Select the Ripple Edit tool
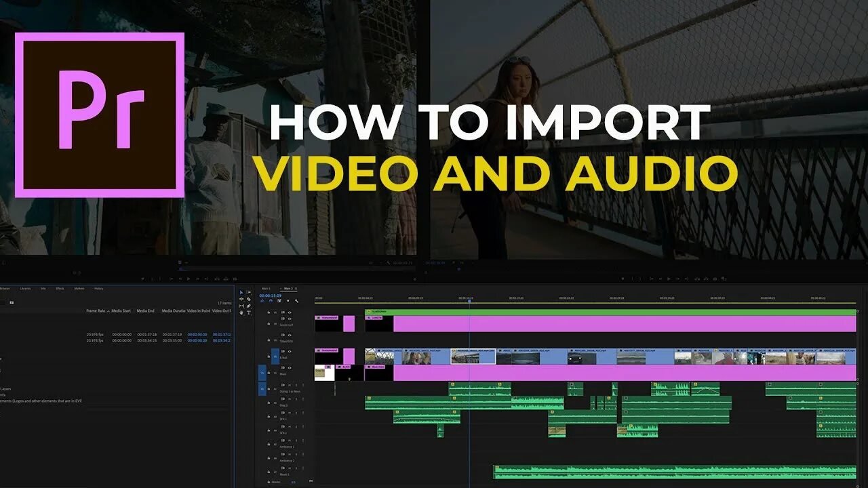This screenshot has height=488, width=868. pyautogui.click(x=241, y=299)
